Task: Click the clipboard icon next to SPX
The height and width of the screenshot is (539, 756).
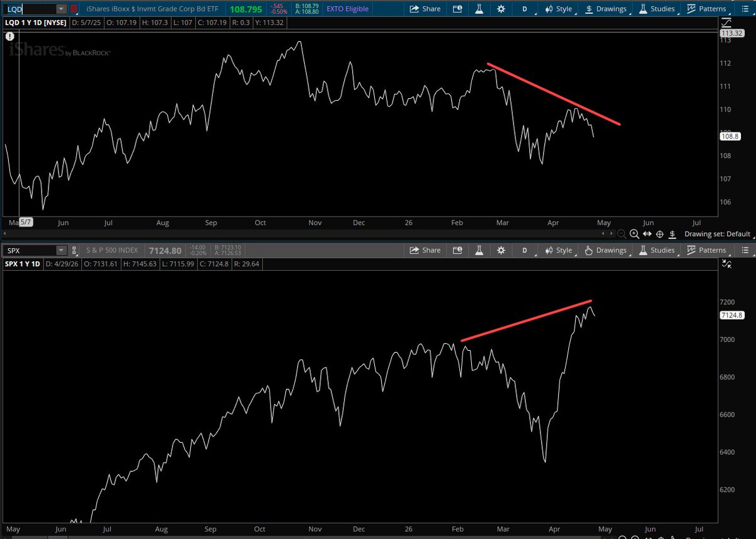Action: (x=74, y=250)
